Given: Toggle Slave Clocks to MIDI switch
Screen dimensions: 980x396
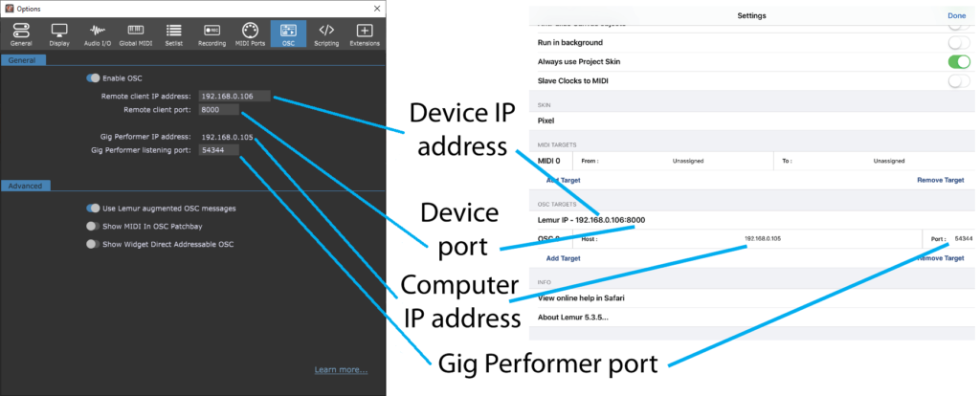Looking at the screenshot, I should tap(959, 81).
